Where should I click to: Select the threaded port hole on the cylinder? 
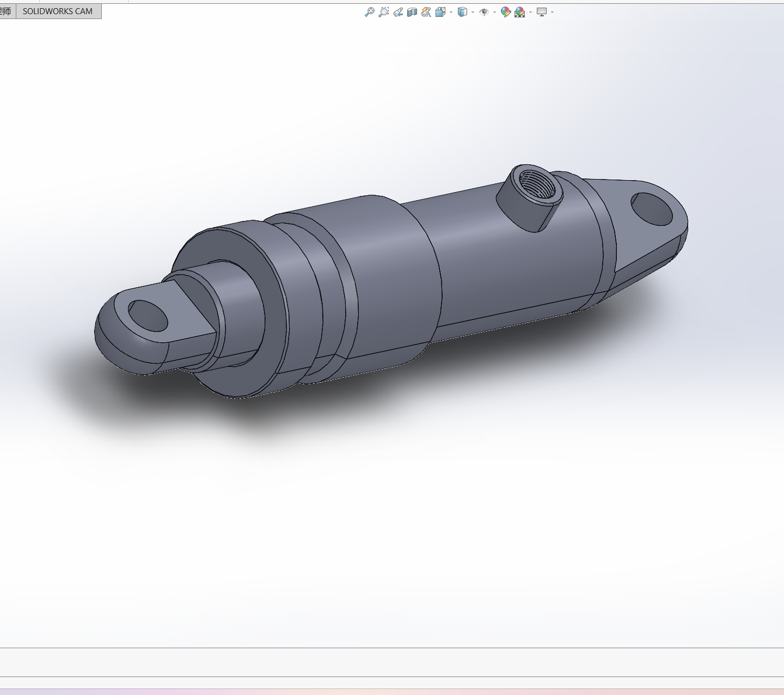(x=537, y=184)
